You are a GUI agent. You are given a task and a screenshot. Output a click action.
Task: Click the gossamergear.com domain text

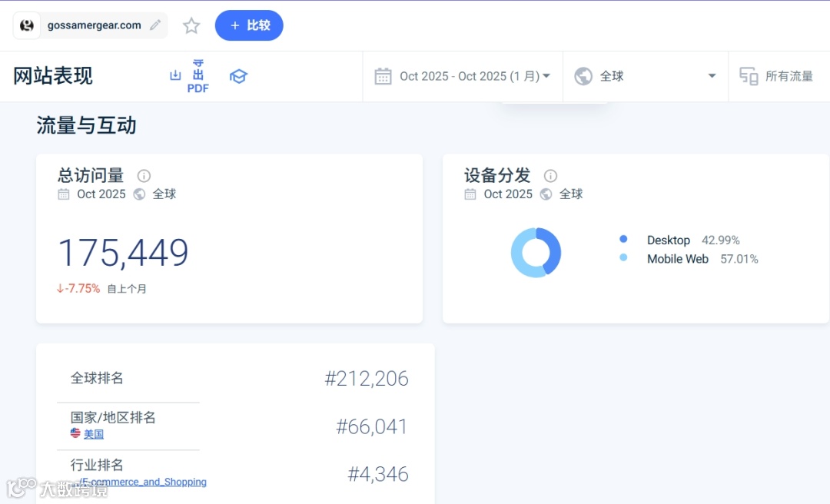click(x=95, y=25)
